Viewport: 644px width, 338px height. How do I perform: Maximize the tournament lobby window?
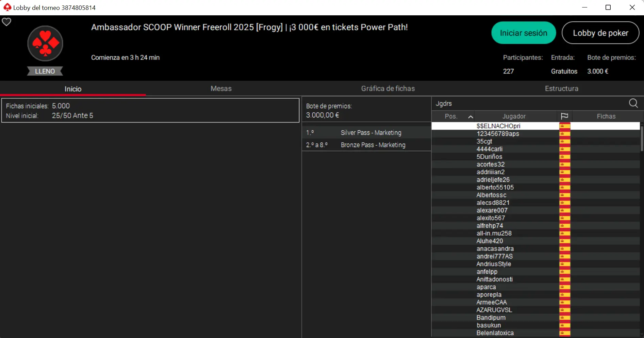click(608, 7)
